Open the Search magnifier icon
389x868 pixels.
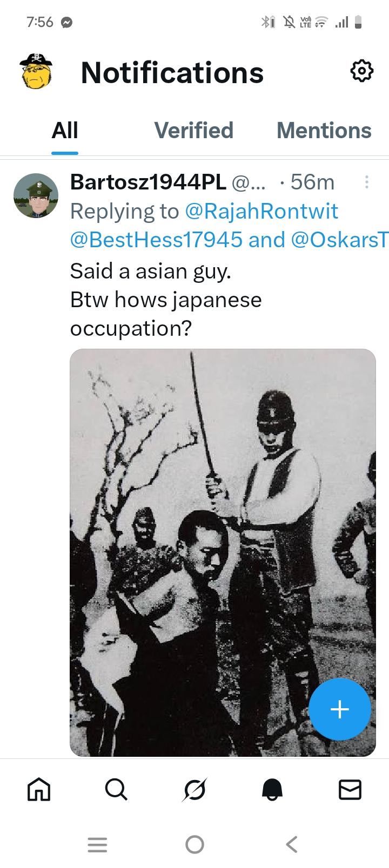[116, 790]
